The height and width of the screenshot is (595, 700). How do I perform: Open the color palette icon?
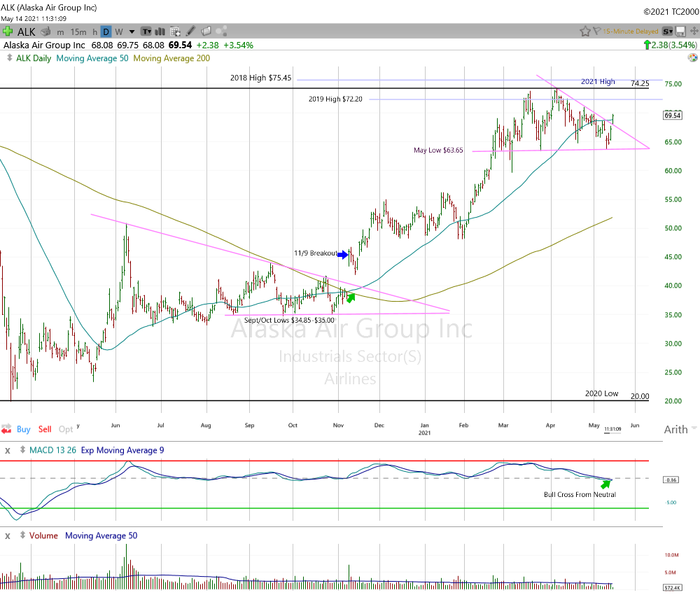(692, 57)
